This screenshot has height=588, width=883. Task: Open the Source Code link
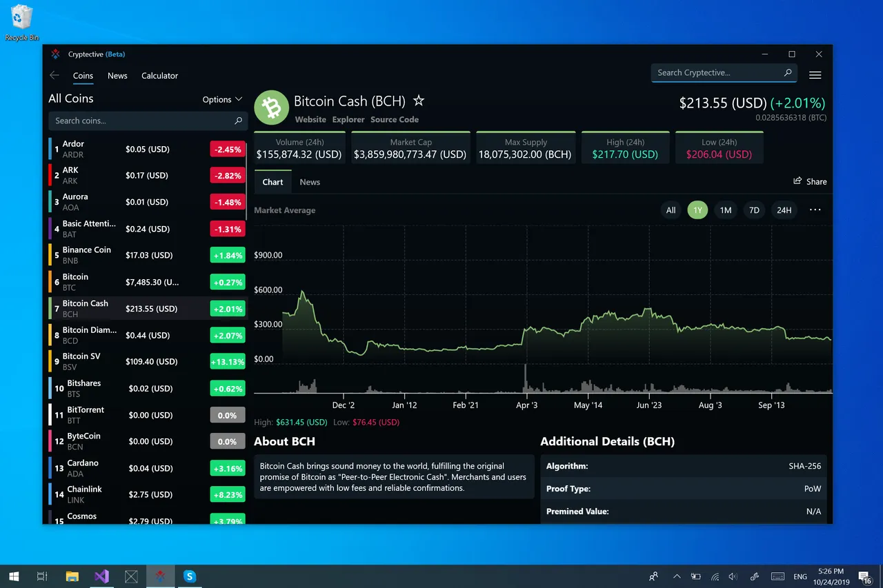pos(395,119)
